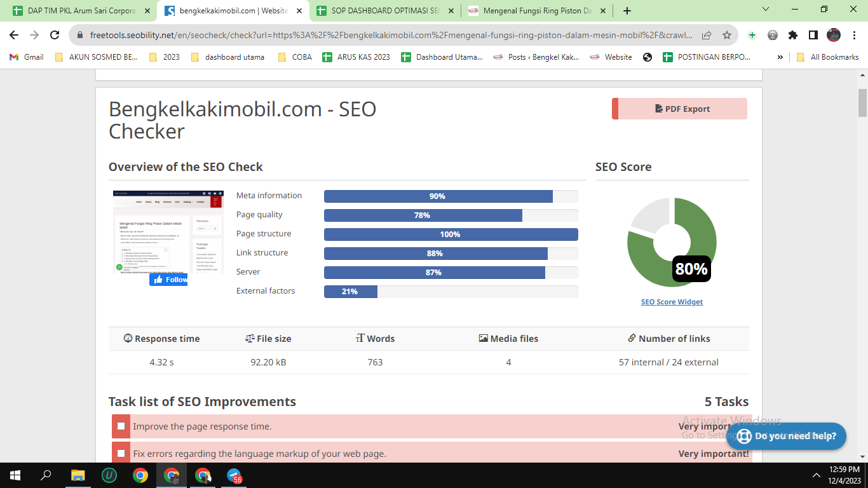Click the browser forward arrow
The height and width of the screenshot is (488, 868).
pos(34,35)
